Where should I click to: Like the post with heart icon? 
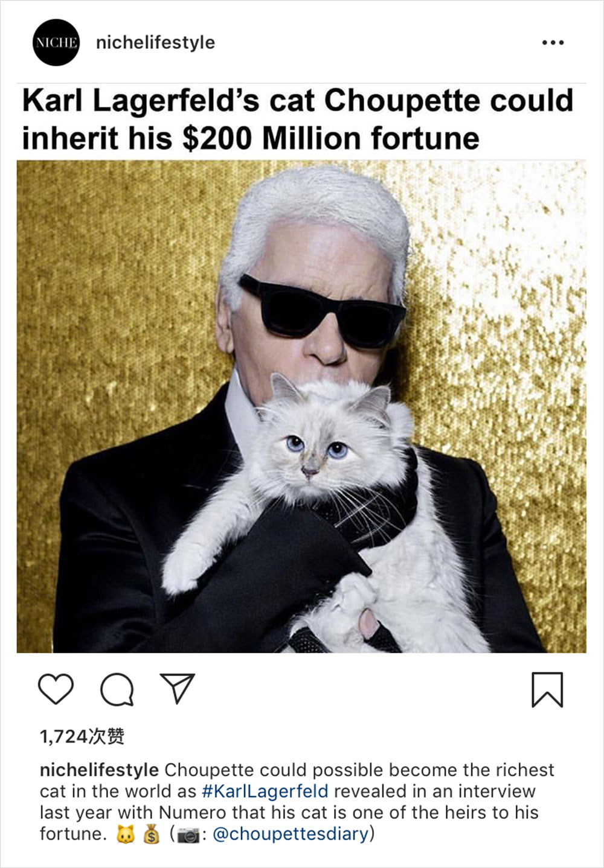click(56, 689)
